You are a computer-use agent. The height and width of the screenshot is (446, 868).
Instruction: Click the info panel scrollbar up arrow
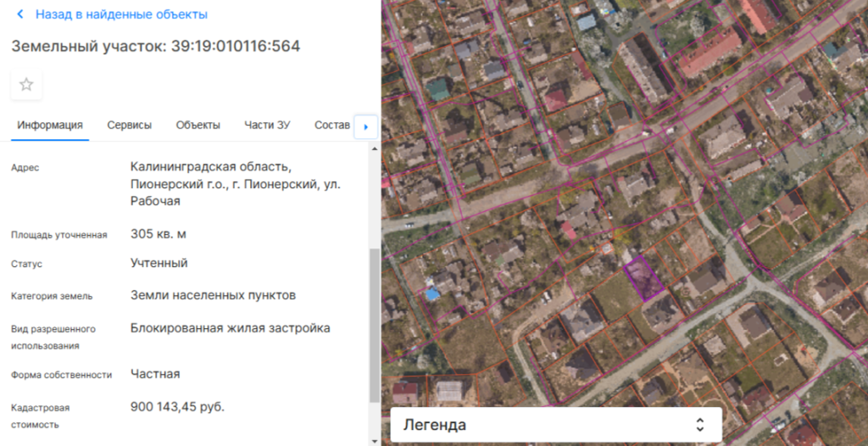pos(374,148)
